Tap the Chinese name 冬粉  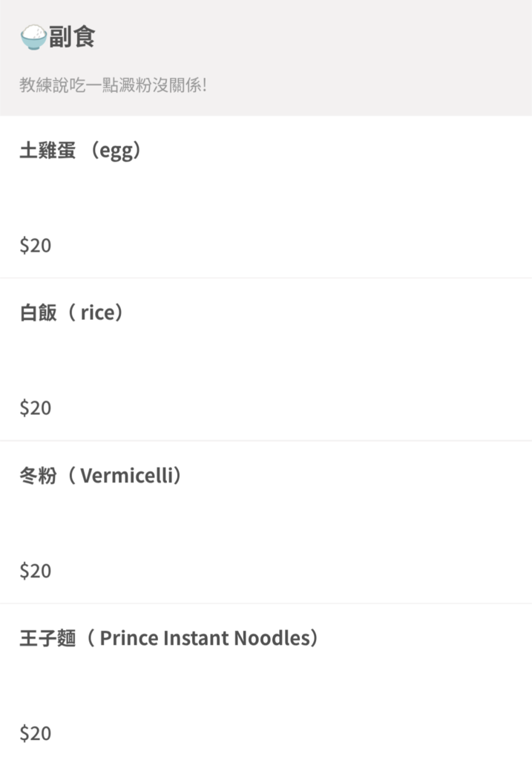coord(39,476)
